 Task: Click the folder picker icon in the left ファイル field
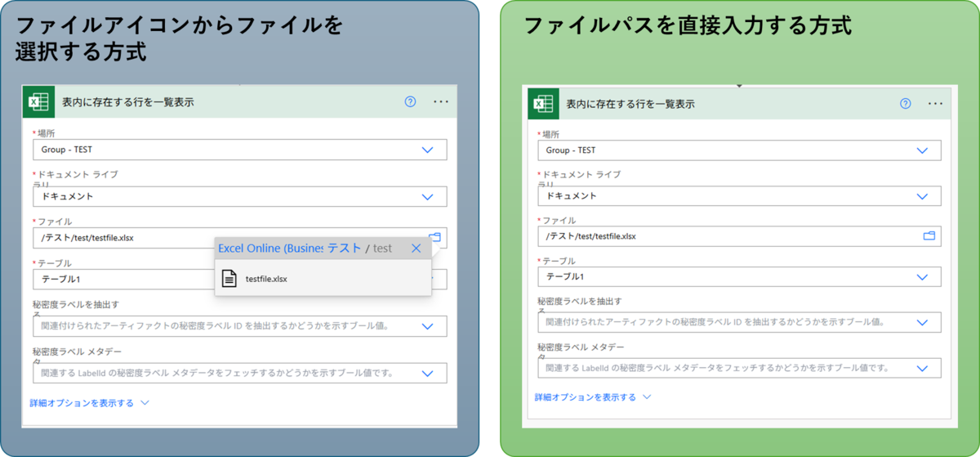(x=434, y=237)
